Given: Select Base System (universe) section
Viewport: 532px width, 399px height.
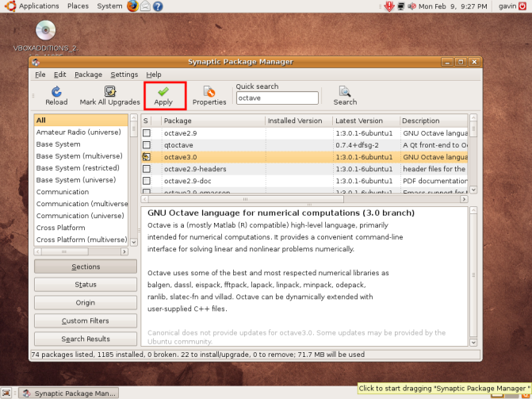Looking at the screenshot, I should 81,180.
